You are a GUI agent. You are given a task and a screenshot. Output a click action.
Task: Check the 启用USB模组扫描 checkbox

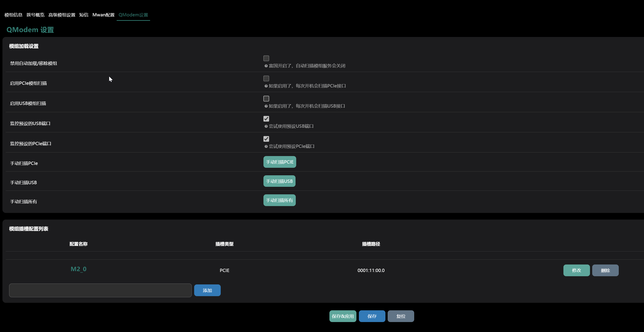266,98
